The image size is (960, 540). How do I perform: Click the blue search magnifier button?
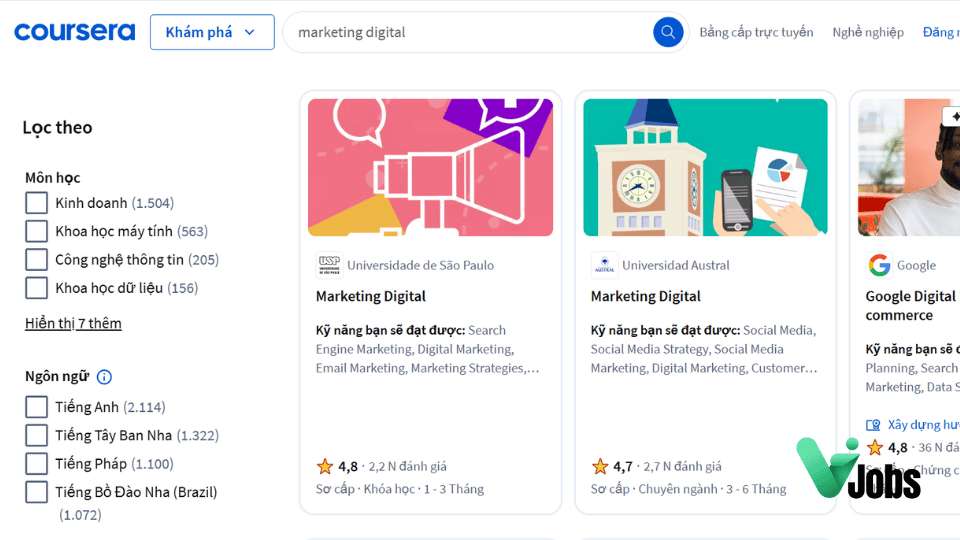(x=668, y=32)
